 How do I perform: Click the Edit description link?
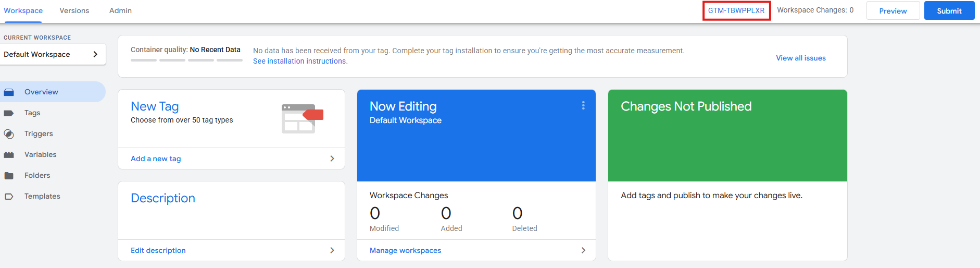point(158,250)
